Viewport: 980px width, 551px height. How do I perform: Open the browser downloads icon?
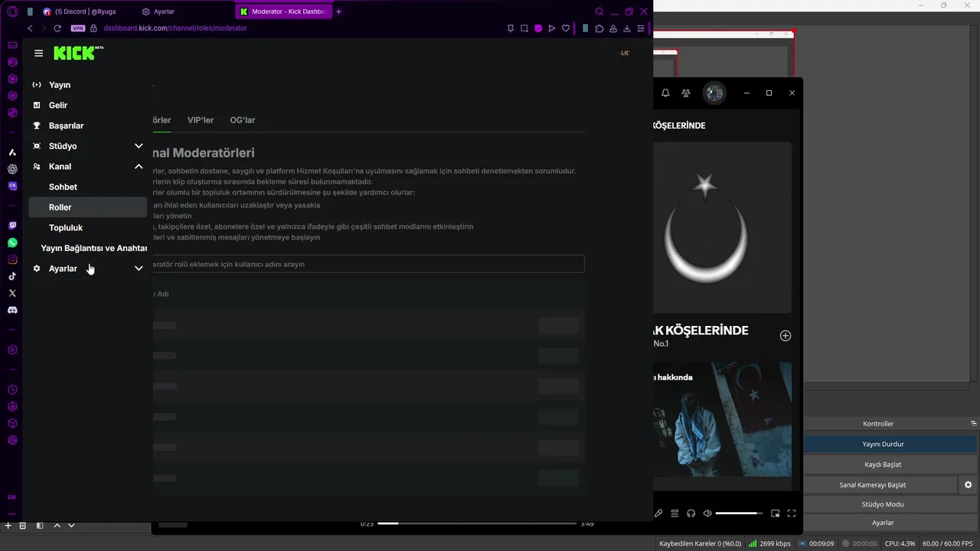point(627,28)
